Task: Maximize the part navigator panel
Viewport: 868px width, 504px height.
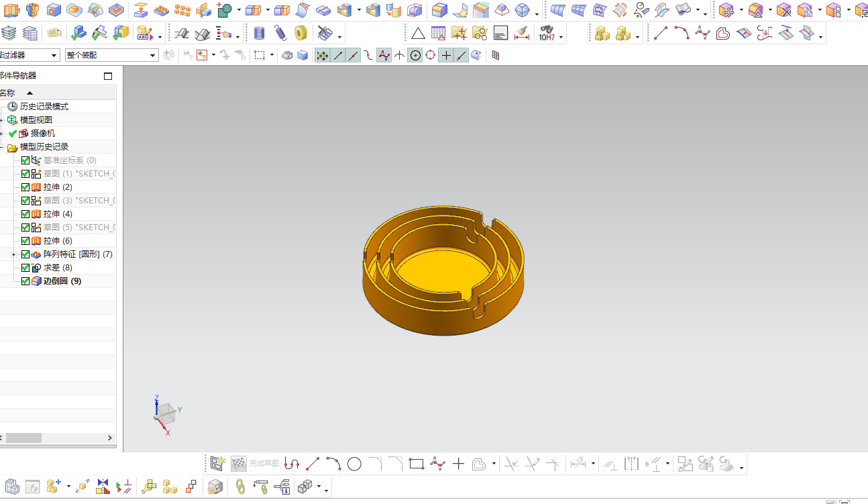Action: (x=108, y=77)
